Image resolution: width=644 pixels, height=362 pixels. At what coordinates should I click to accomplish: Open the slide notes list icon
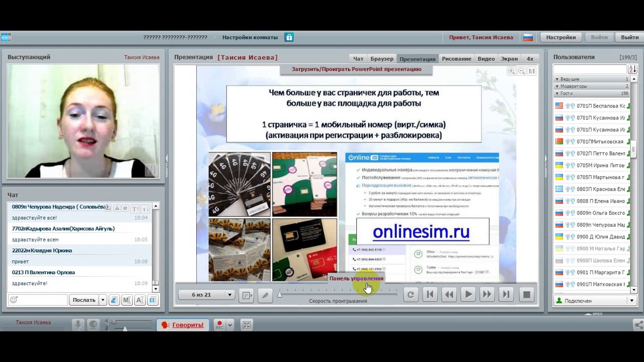[x=247, y=295]
